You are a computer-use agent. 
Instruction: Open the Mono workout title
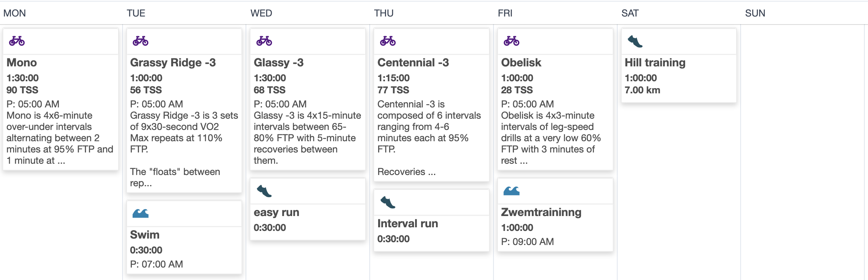click(22, 63)
